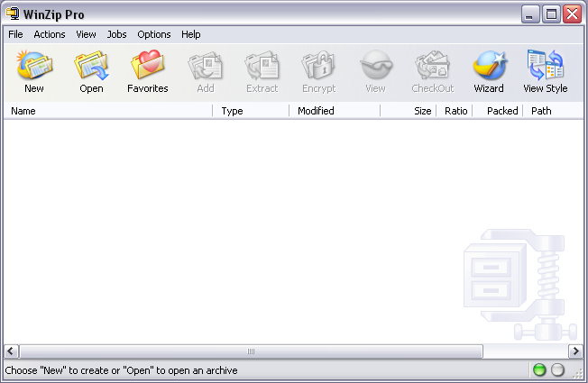588x383 pixels.
Task: Launch the Wizard toolbar icon
Action: (x=489, y=71)
